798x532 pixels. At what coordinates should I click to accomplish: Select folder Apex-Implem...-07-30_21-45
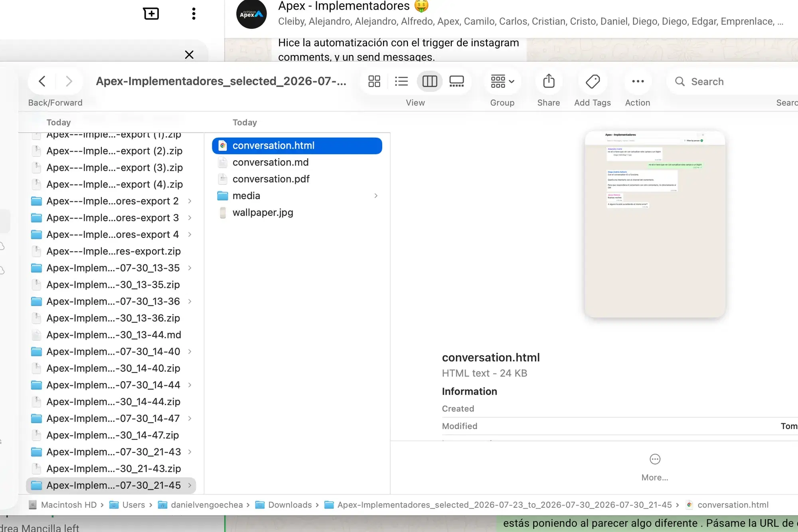pos(111,486)
